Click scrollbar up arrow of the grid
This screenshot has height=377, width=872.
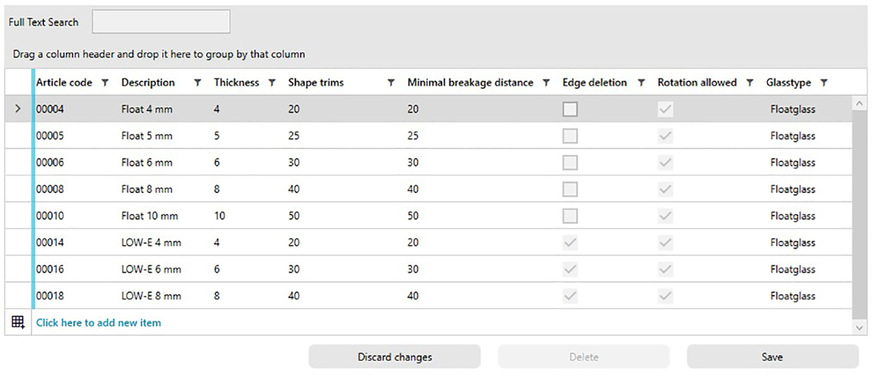tap(859, 103)
